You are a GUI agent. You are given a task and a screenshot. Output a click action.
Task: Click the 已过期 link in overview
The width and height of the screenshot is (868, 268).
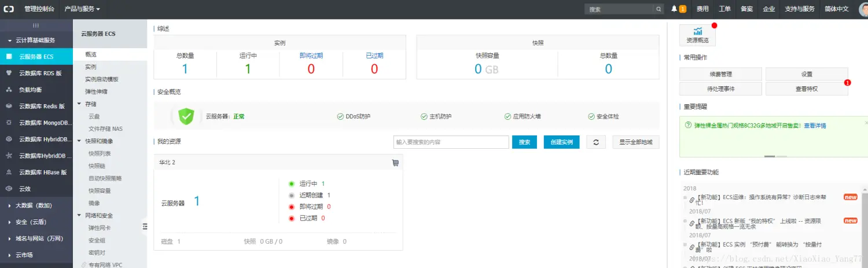coord(374,56)
